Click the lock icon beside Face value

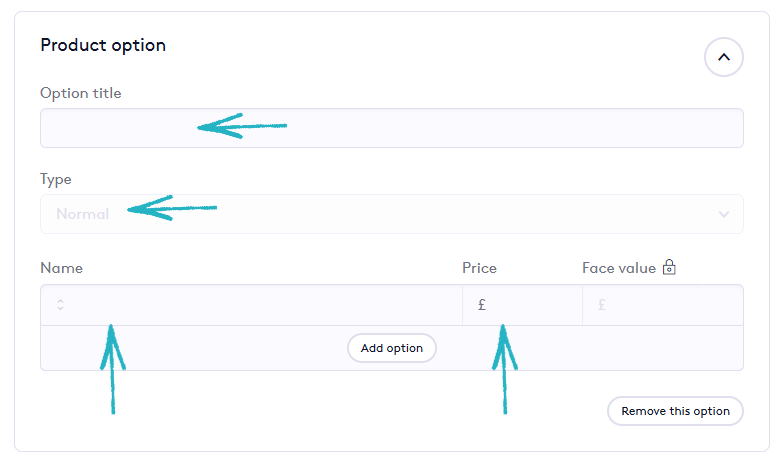tap(670, 267)
